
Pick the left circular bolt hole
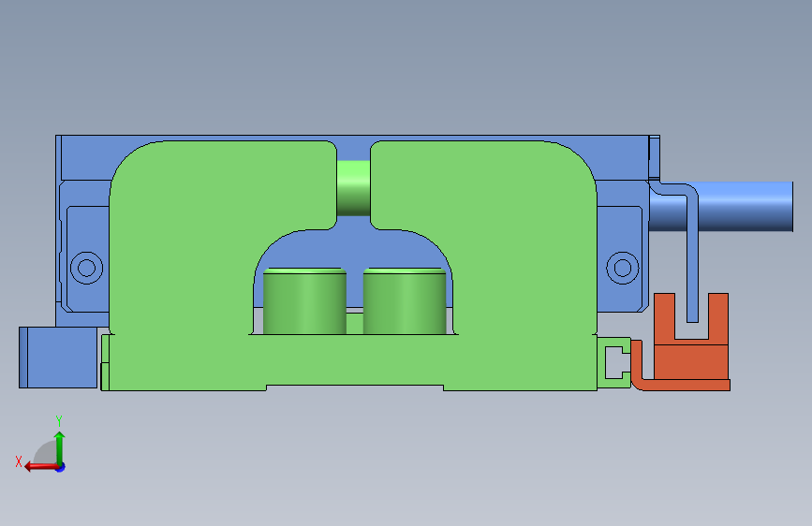click(x=86, y=268)
